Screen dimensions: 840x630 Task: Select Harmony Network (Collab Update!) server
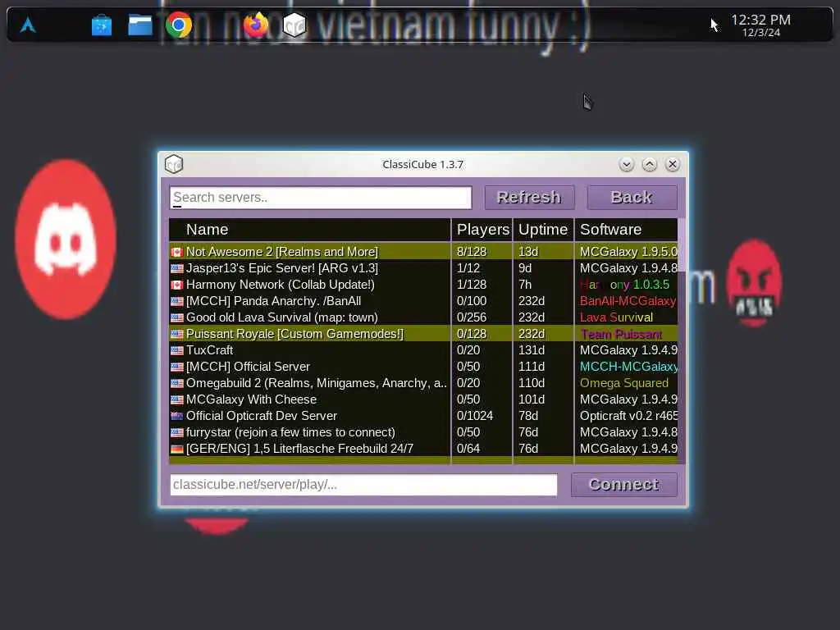pyautogui.click(x=423, y=285)
